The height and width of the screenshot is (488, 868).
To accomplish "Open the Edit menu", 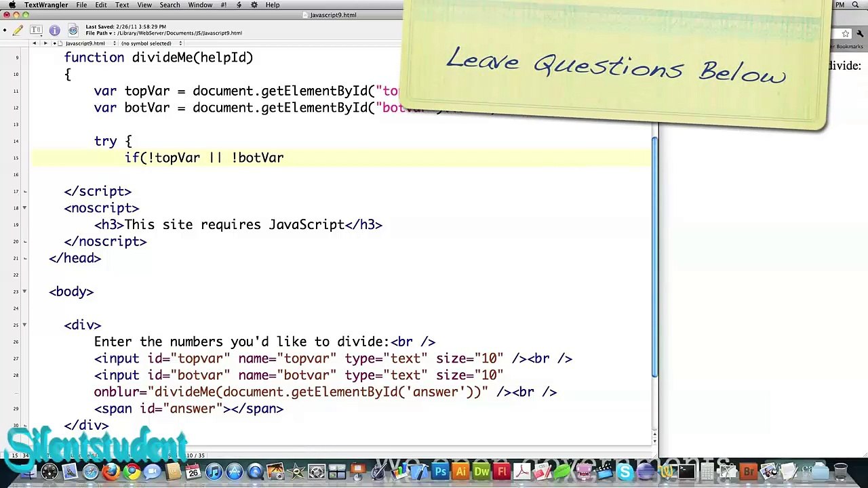I will click(101, 5).
